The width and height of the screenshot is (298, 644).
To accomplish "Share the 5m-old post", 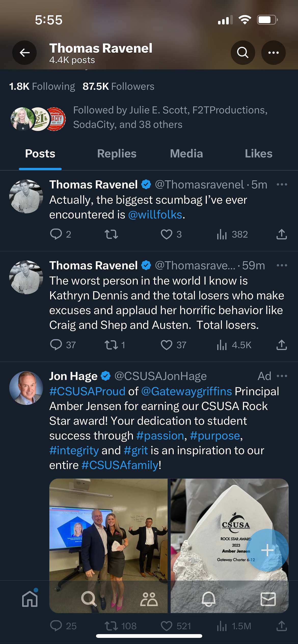I will (x=281, y=234).
